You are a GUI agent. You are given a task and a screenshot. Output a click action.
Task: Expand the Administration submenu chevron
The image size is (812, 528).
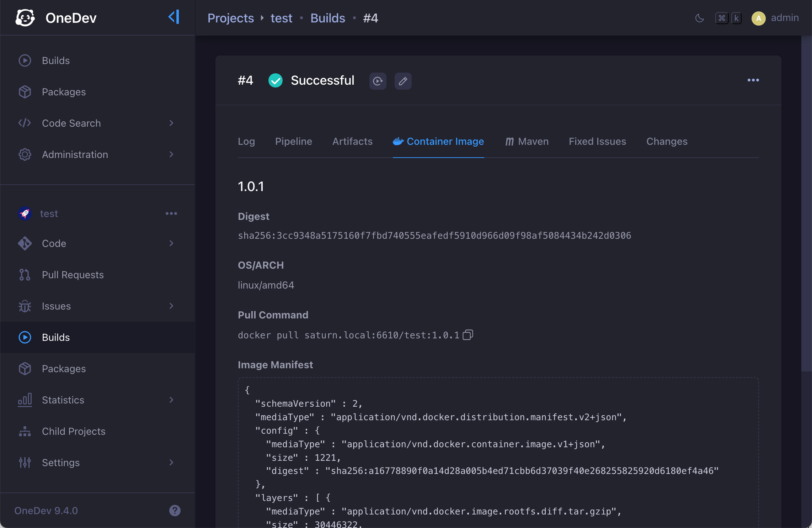[171, 154]
